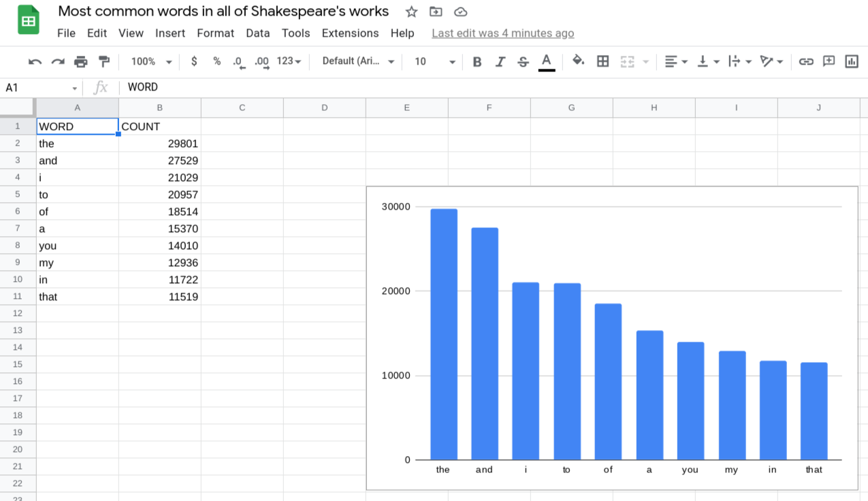Insert a comment
The image size is (868, 501).
(829, 61)
